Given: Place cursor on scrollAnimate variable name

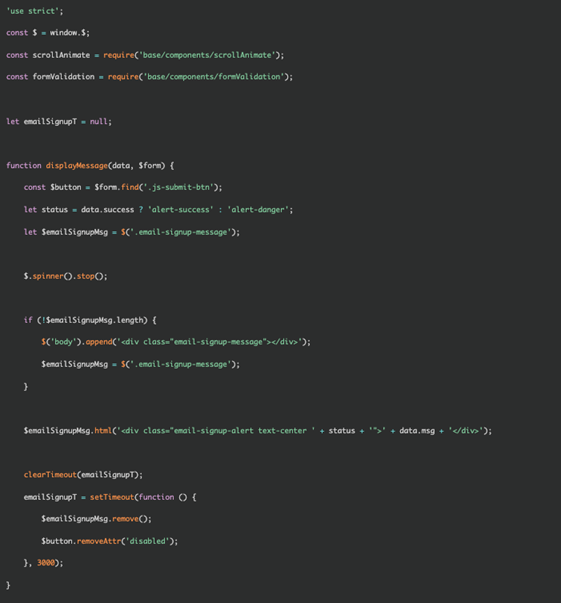Looking at the screenshot, I should pos(61,55).
